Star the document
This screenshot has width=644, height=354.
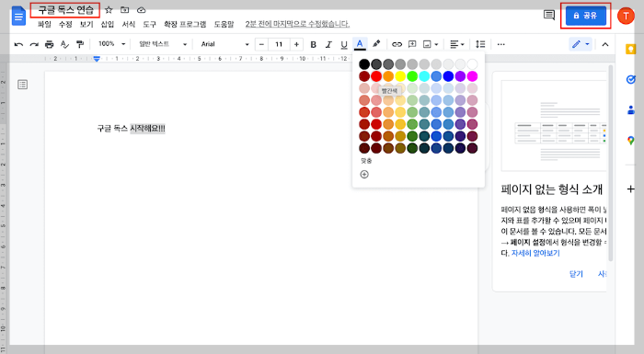(x=109, y=10)
